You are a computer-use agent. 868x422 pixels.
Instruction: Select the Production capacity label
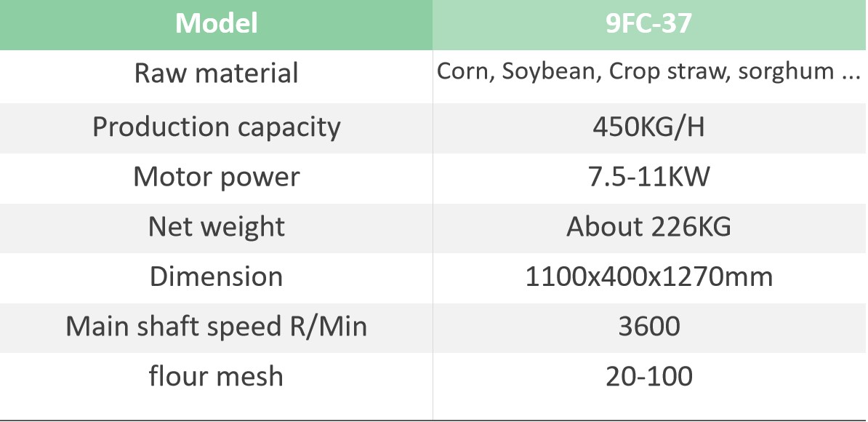[216, 127]
